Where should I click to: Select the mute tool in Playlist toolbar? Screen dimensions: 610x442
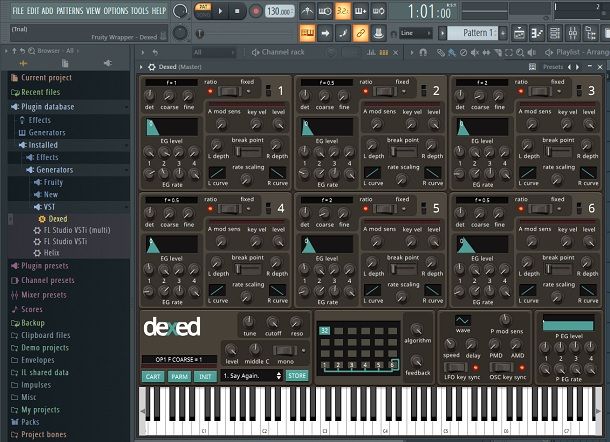click(475, 52)
